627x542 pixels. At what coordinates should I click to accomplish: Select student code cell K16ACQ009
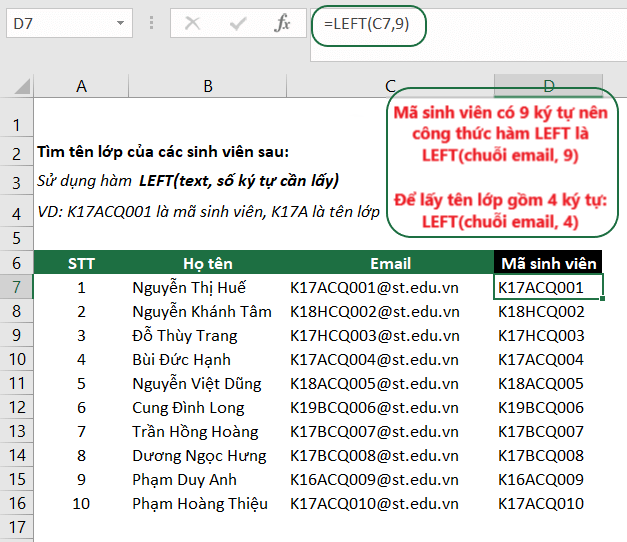pyautogui.click(x=548, y=479)
